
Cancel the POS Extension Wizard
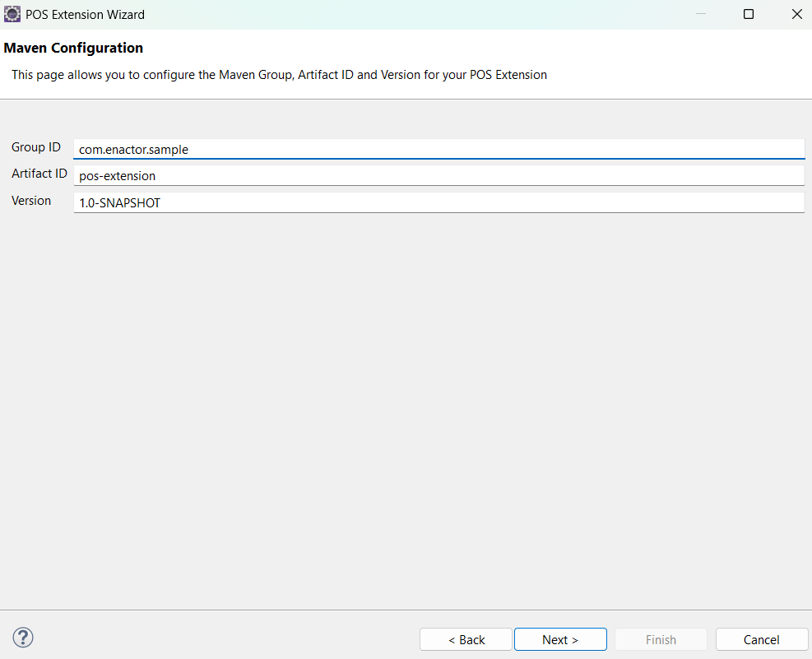761,639
